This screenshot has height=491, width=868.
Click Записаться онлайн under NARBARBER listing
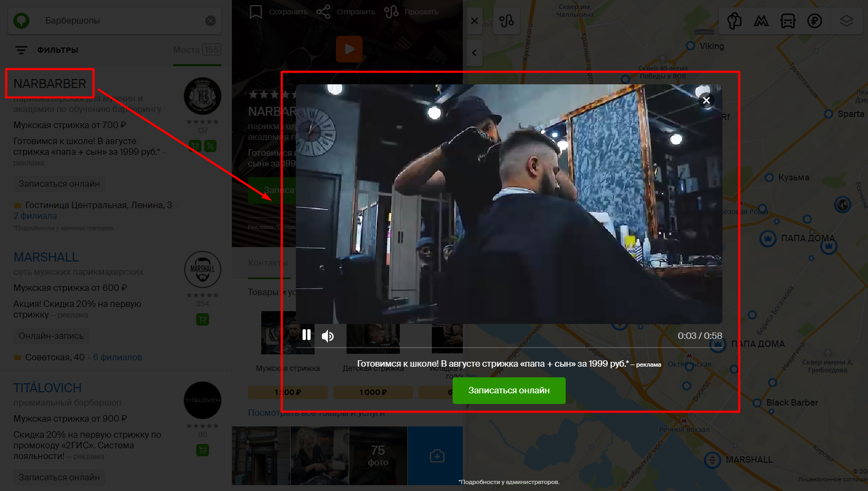point(59,184)
